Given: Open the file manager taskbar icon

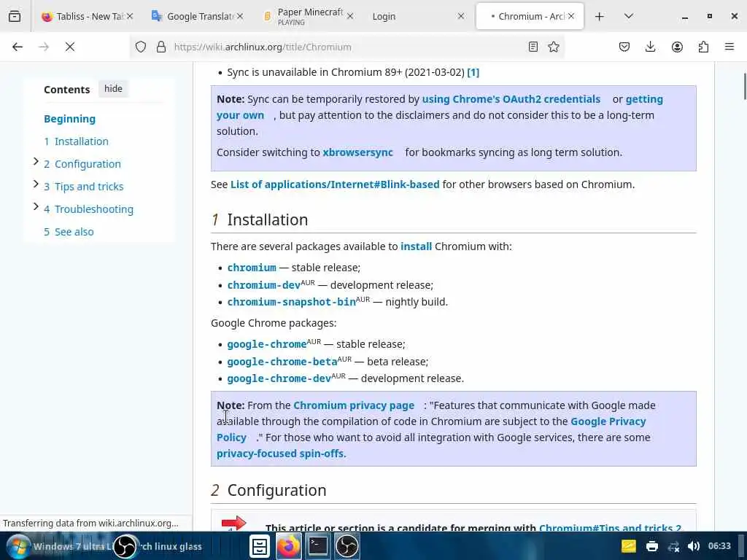Looking at the screenshot, I should click(x=260, y=546).
